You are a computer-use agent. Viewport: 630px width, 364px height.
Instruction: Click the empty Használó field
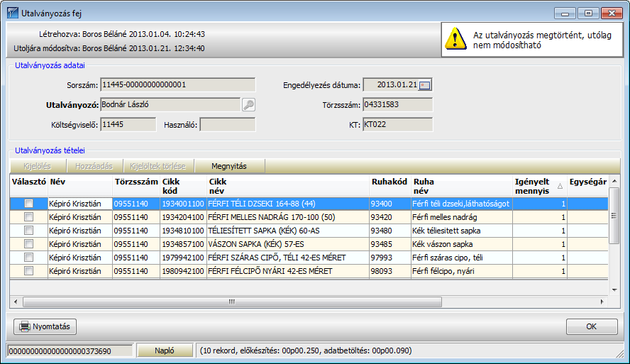coord(228,125)
